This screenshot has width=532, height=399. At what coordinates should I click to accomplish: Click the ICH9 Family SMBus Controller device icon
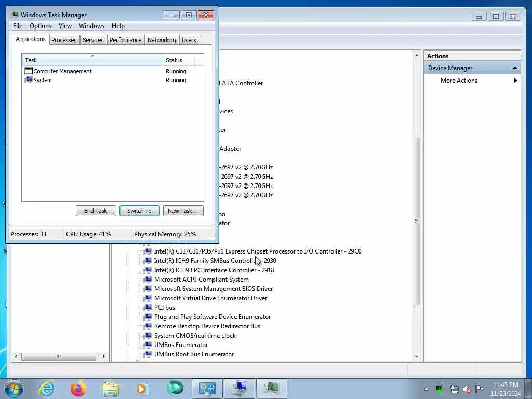click(148, 261)
